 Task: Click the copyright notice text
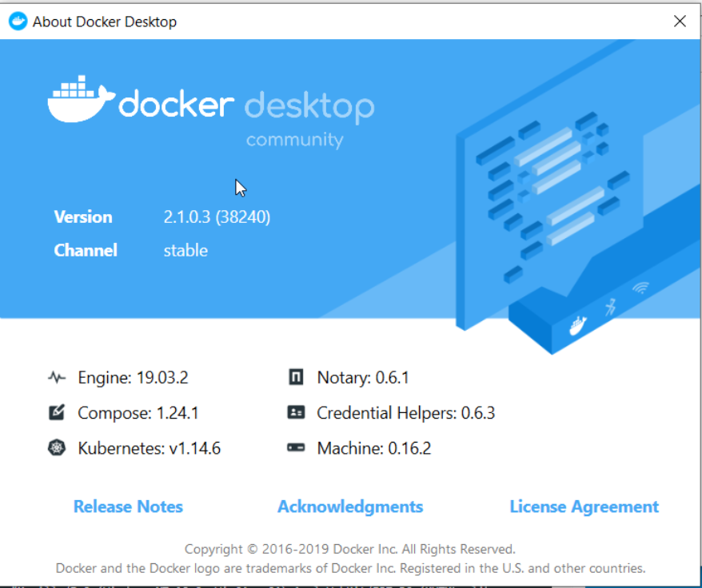350,549
